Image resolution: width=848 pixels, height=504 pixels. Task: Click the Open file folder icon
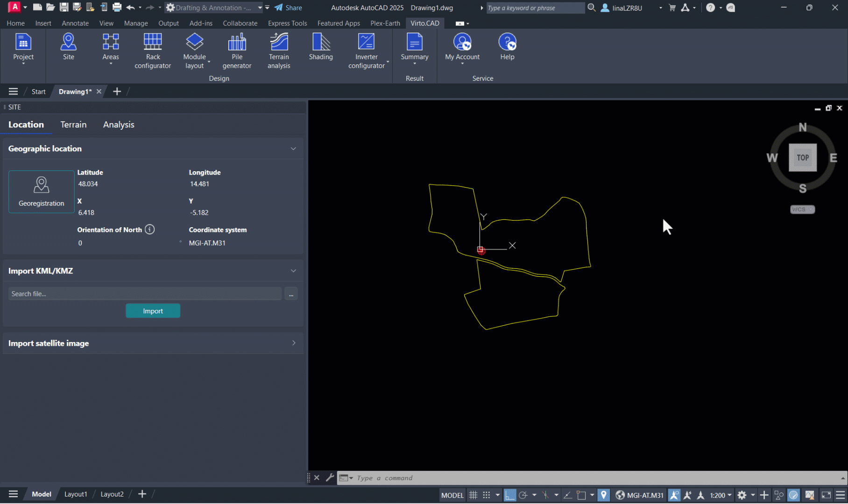pyautogui.click(x=50, y=7)
